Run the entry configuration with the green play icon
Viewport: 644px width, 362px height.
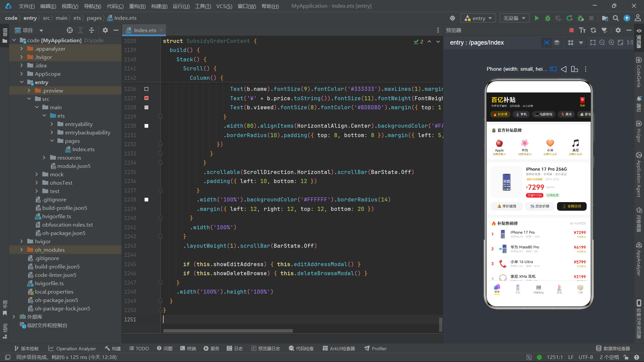[x=537, y=18]
